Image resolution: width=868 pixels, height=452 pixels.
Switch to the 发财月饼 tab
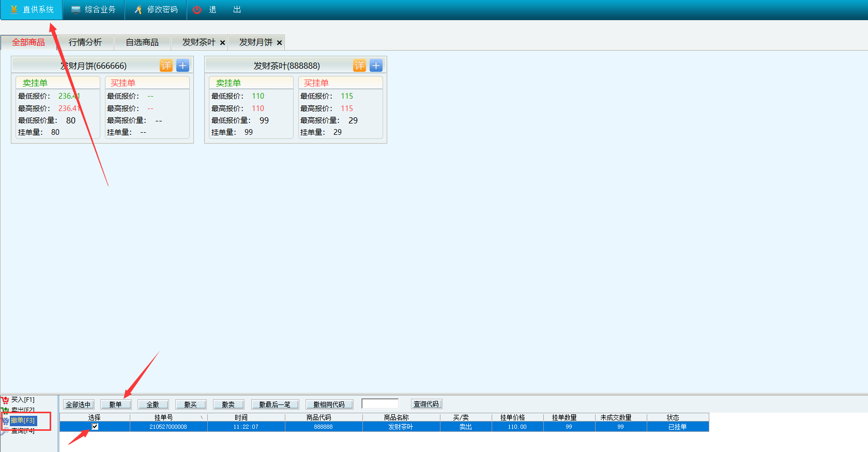tap(255, 42)
